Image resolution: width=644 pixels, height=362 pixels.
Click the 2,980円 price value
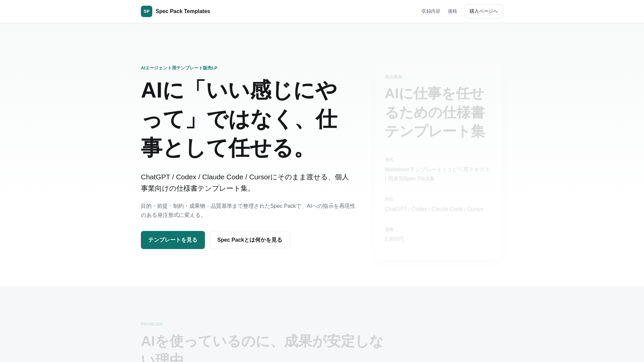(394, 239)
